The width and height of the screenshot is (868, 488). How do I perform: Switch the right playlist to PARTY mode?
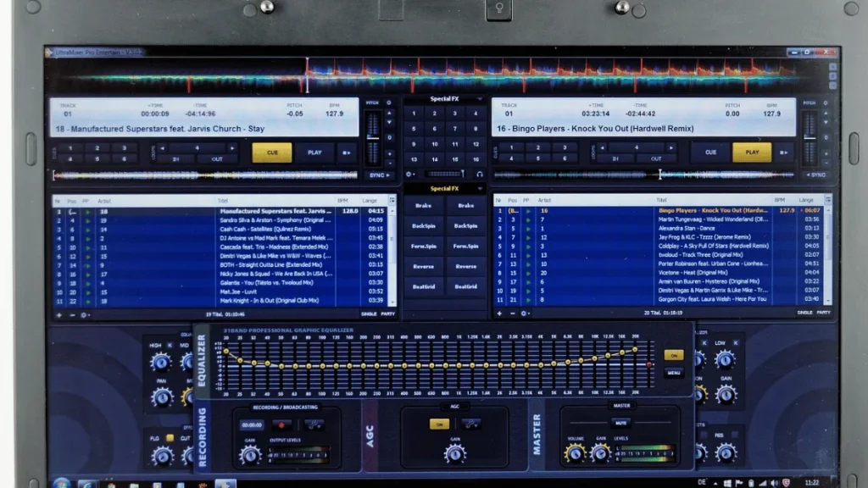[x=823, y=313]
